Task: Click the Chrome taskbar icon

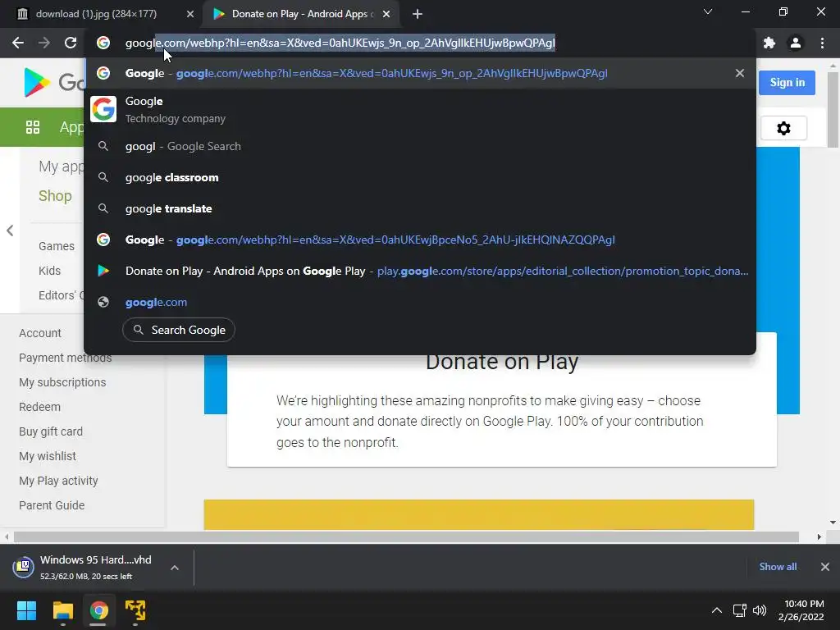Action: coord(98,610)
